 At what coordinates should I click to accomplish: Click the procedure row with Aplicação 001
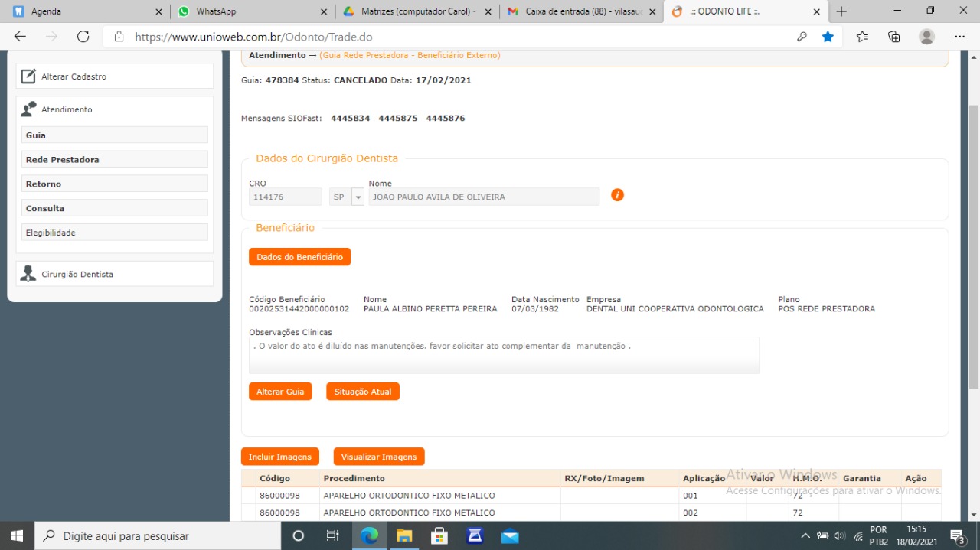[591, 496]
